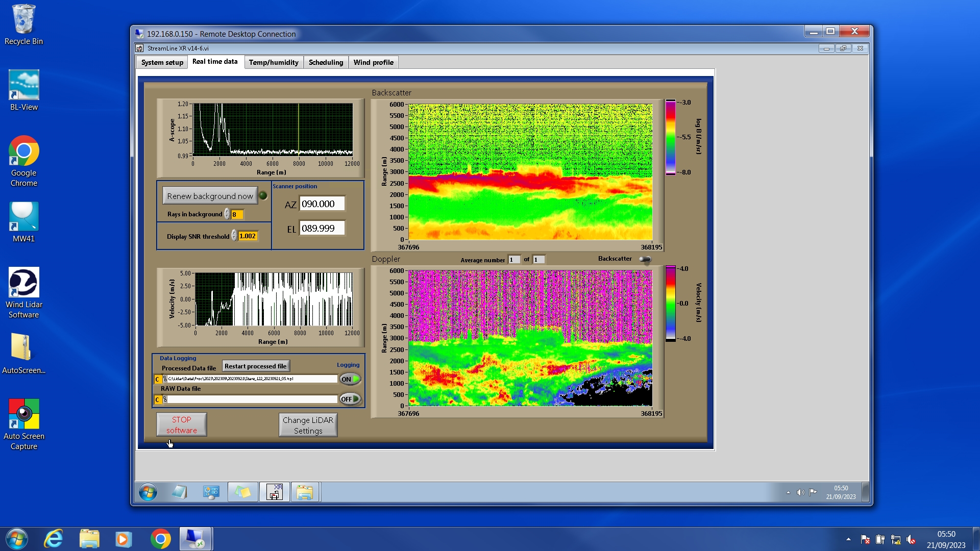
Task: Click the backscatter log B color scale bar
Action: (x=670, y=137)
